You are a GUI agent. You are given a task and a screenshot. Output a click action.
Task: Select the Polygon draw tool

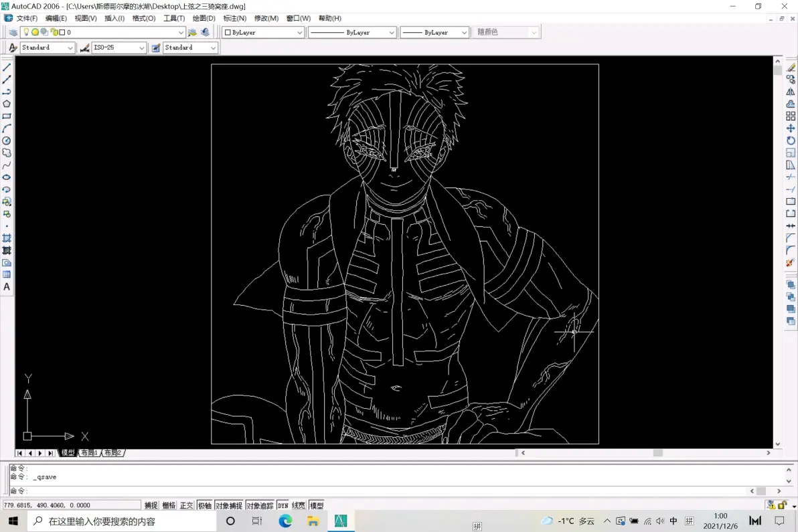[7, 104]
